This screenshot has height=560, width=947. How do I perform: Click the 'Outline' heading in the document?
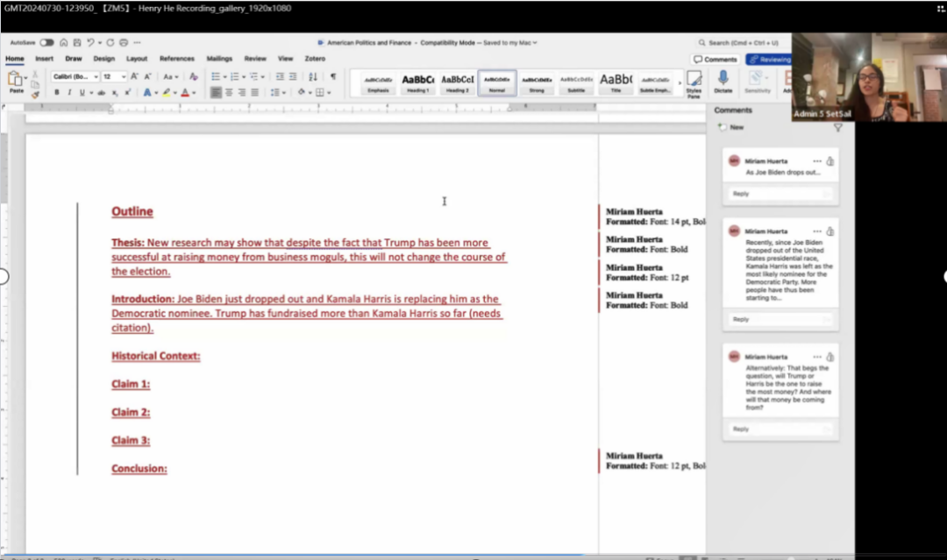(x=132, y=211)
